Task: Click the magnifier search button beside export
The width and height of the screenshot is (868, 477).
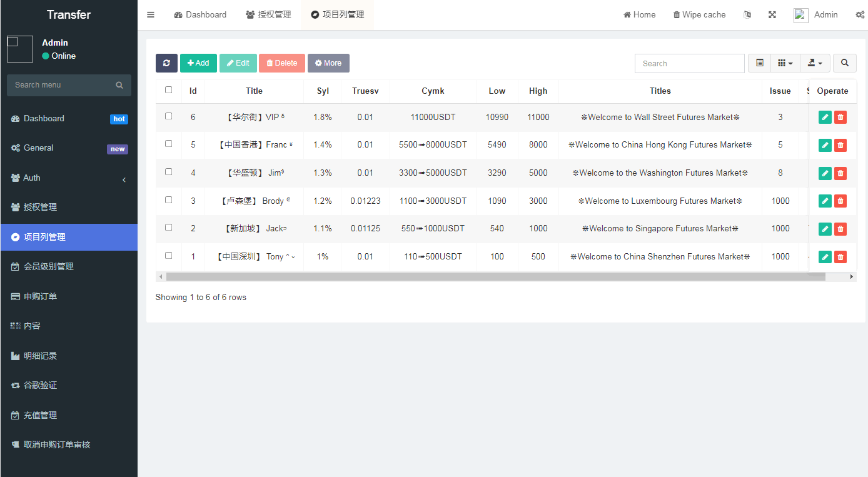Action: (x=845, y=63)
